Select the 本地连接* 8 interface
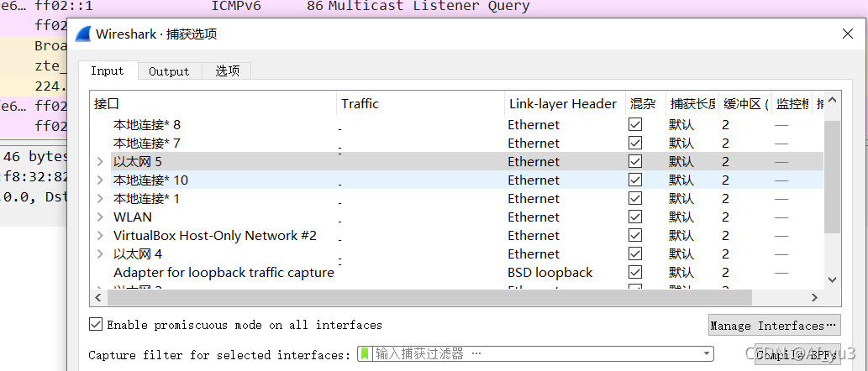The height and width of the screenshot is (371, 868). click(x=147, y=124)
